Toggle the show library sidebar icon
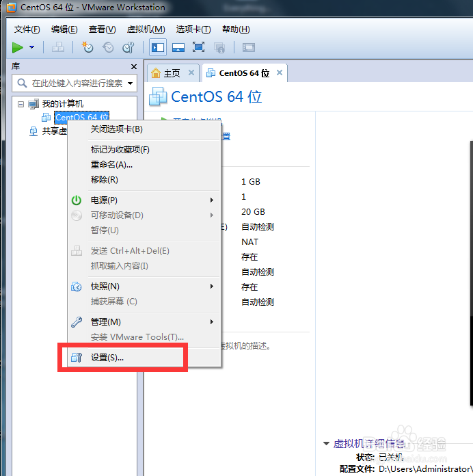This screenshot has width=473, height=476. coord(158,47)
